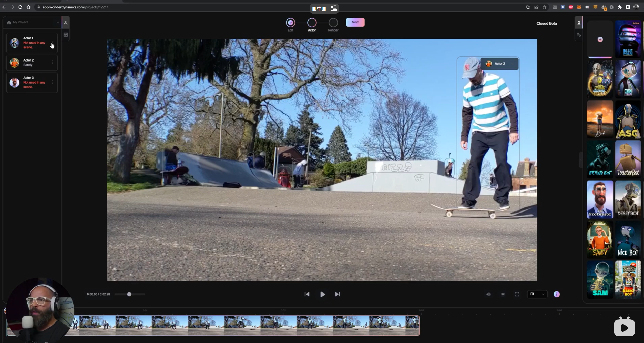This screenshot has height=343, width=644.
Task: Add a new character with plus
Action: (600, 39)
